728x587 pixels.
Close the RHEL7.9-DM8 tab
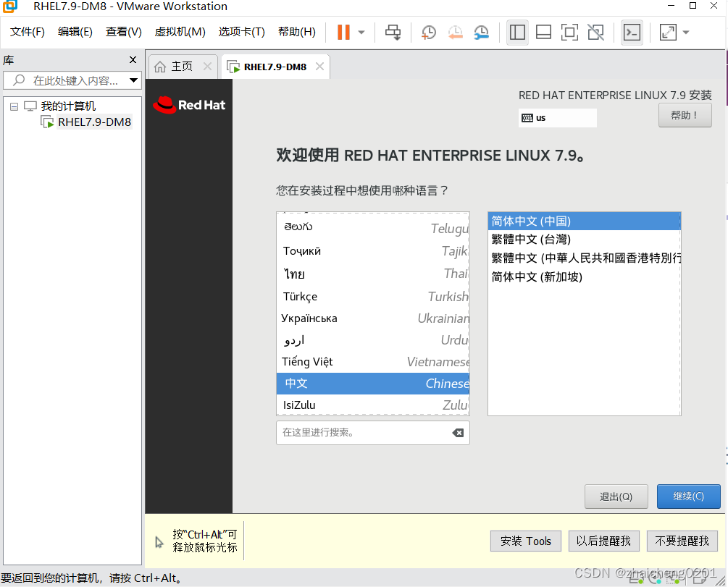(320, 67)
